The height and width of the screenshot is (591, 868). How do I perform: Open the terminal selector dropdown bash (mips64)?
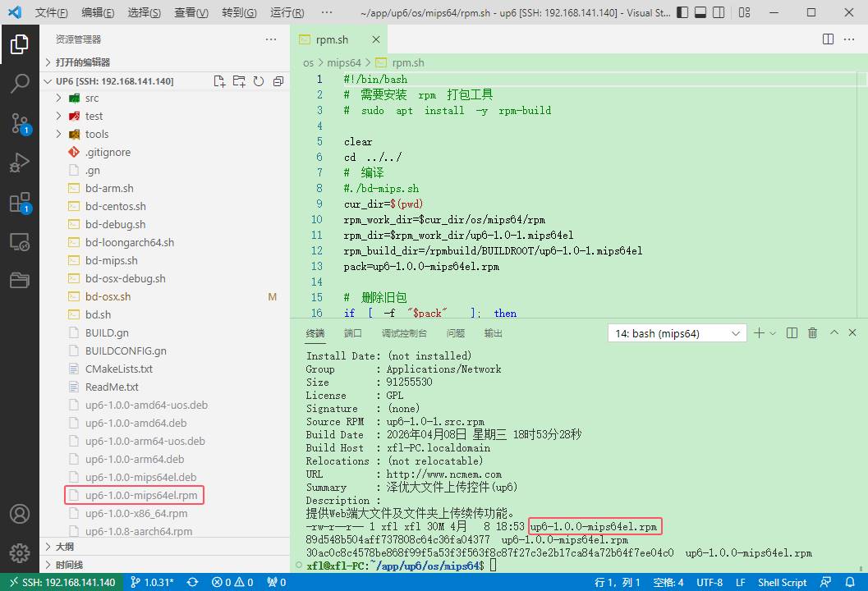(x=677, y=333)
